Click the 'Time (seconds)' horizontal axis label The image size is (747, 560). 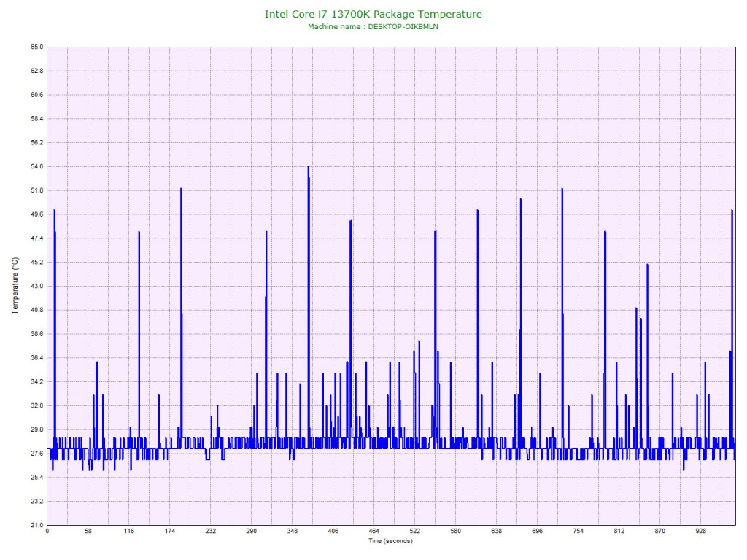point(390,541)
